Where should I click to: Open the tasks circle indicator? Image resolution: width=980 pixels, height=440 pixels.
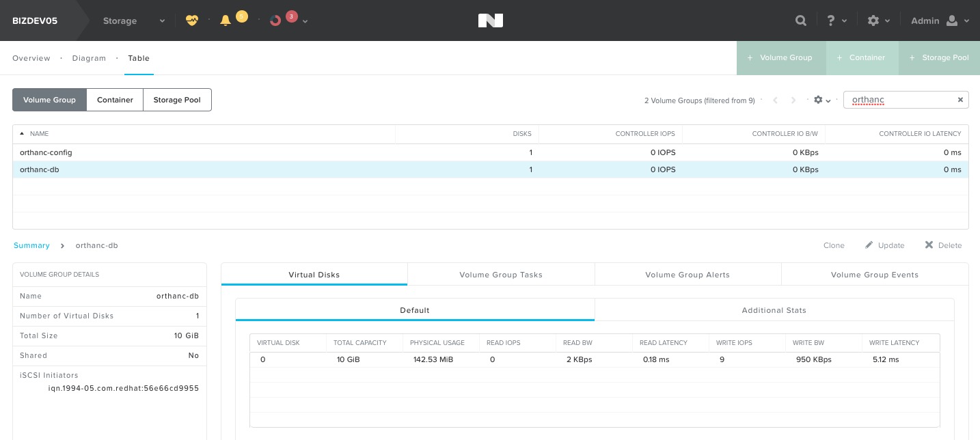(275, 20)
